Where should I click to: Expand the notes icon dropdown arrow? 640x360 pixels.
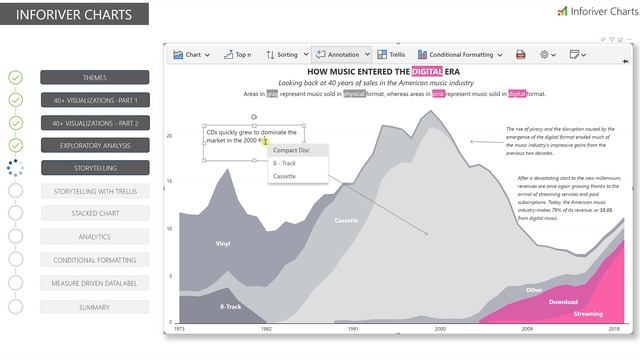tap(584, 55)
